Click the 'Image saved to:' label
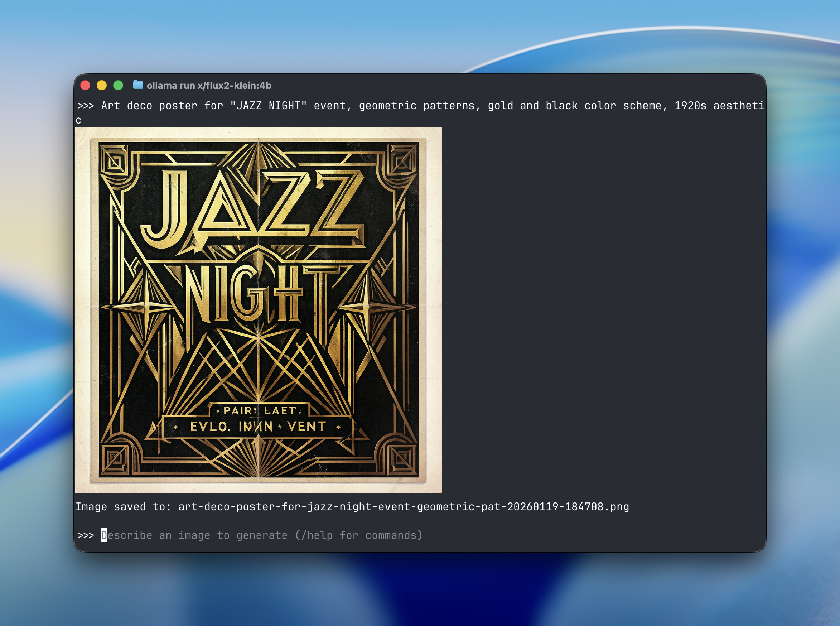Screen dimensions: 840x626 tap(123, 507)
